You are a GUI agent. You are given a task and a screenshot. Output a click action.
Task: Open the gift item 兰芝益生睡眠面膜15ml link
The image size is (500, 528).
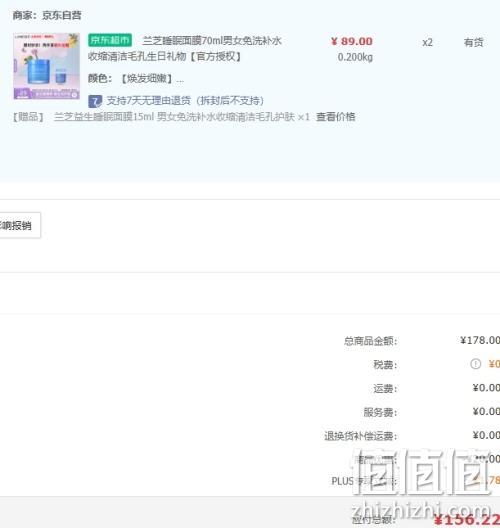tap(174, 117)
